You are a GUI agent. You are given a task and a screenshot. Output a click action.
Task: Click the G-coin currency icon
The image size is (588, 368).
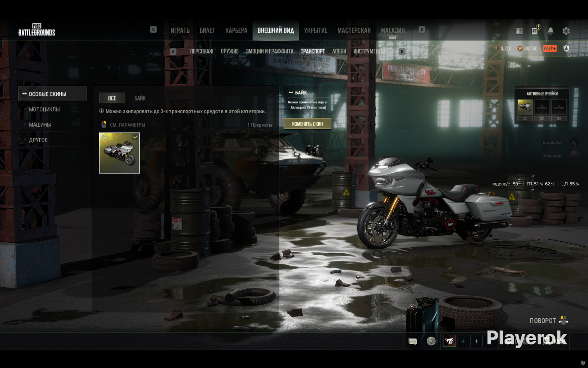click(496, 49)
